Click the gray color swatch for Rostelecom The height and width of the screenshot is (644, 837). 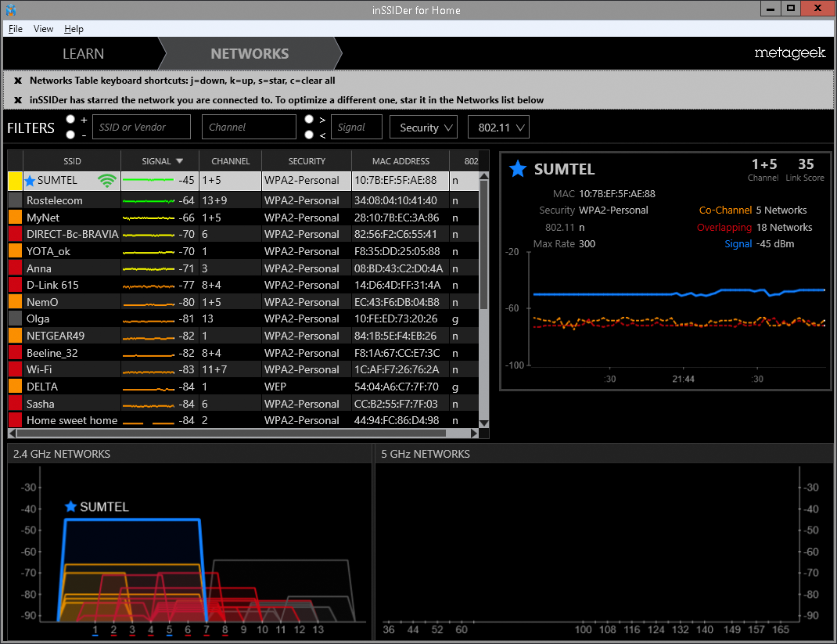click(x=16, y=200)
